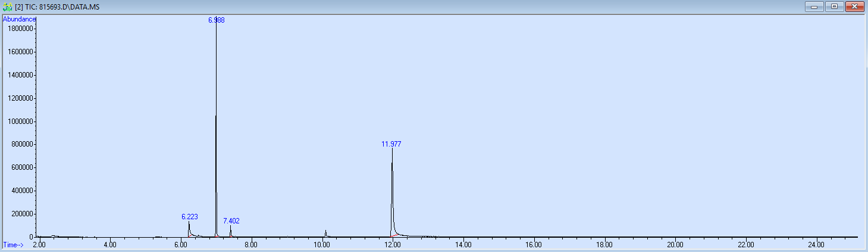Viewport: 868px width, 252px height.
Task: Click the small unlabeled peak near 10.00 minutes
Action: click(x=326, y=232)
